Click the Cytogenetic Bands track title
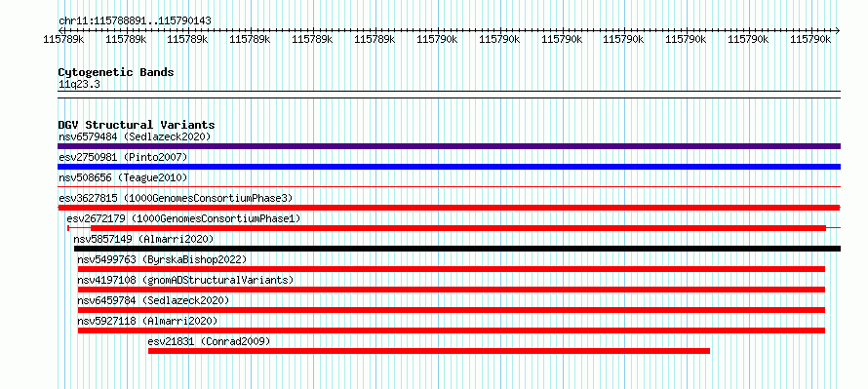 (116, 72)
